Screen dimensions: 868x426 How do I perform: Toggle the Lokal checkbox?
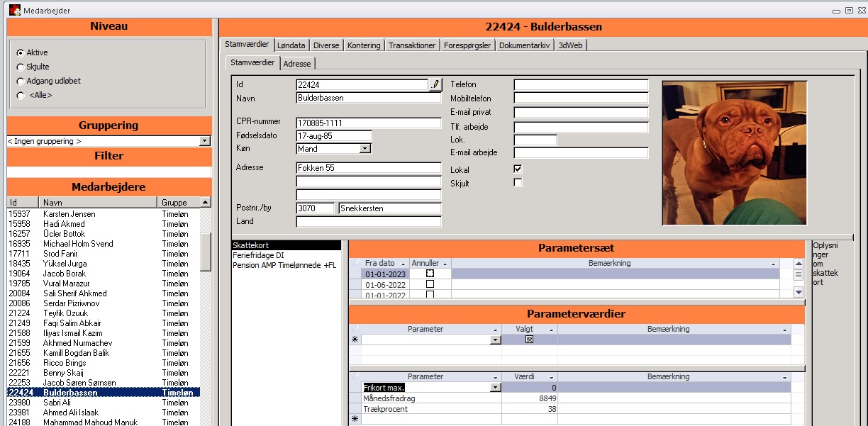pos(518,169)
